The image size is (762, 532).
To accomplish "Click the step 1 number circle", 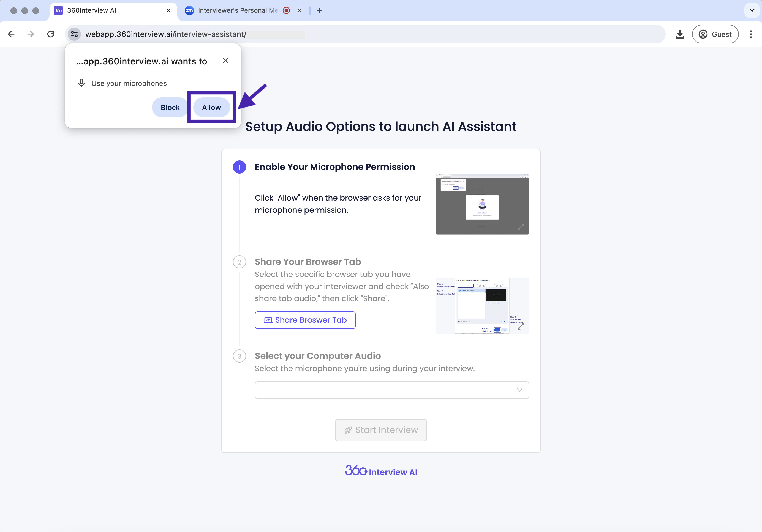I will (x=239, y=167).
